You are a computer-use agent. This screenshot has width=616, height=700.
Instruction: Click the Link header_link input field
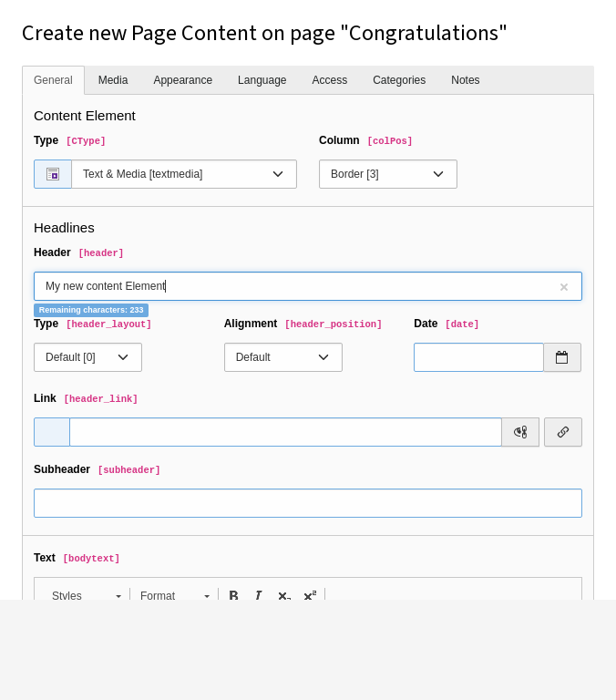pos(286,432)
